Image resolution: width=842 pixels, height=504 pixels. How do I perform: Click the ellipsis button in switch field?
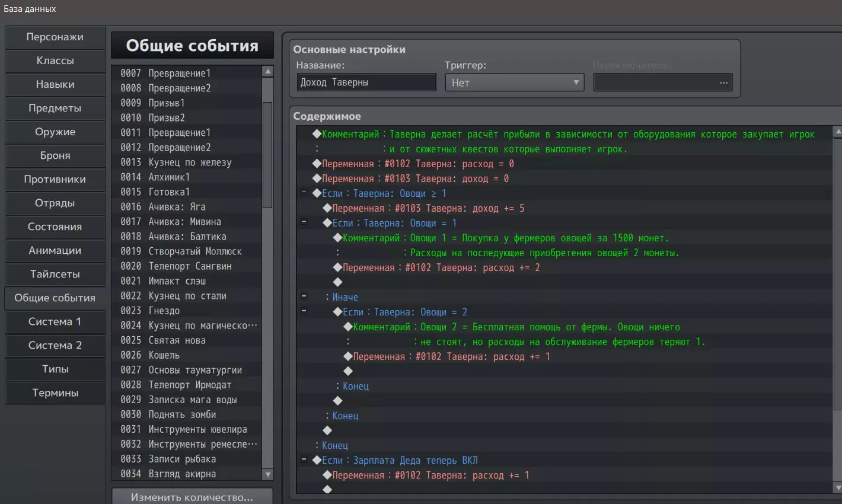(723, 82)
